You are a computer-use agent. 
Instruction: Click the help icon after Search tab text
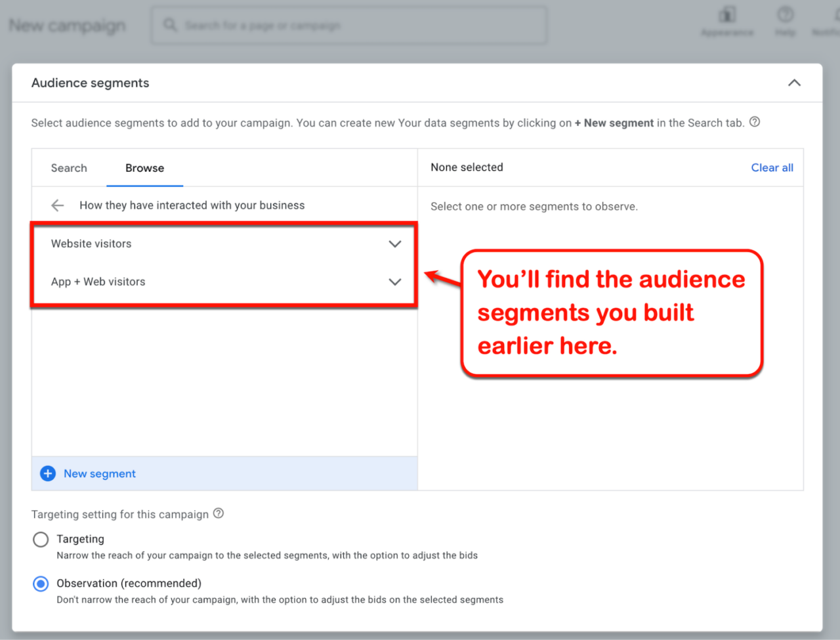755,122
